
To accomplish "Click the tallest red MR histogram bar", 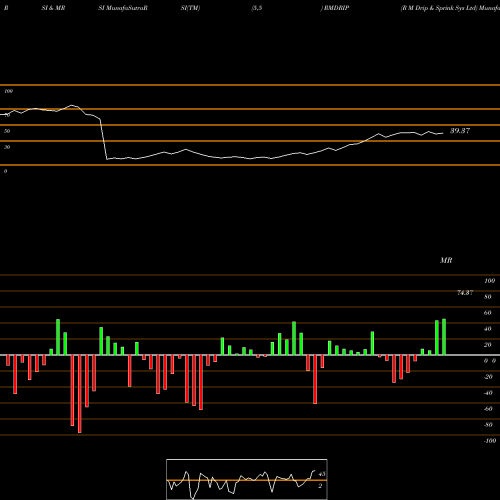I will coord(79,394).
